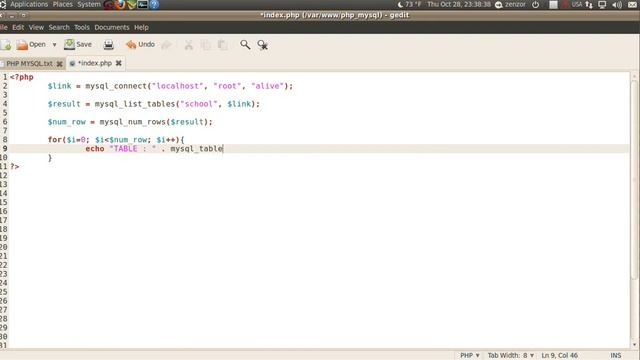Click the Print icon in the toolbar
Image resolution: width=640 pixels, height=360 pixels.
click(x=109, y=45)
